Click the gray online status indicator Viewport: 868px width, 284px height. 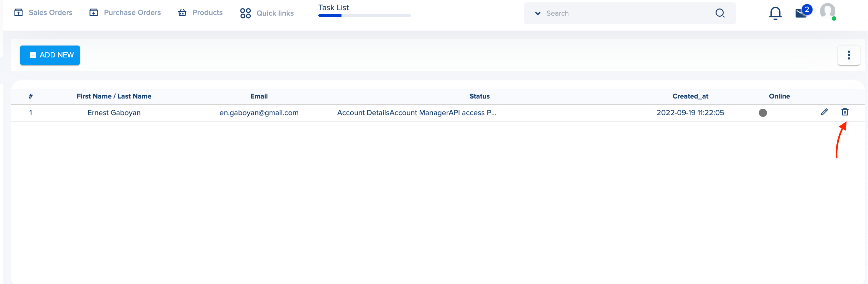pos(763,113)
